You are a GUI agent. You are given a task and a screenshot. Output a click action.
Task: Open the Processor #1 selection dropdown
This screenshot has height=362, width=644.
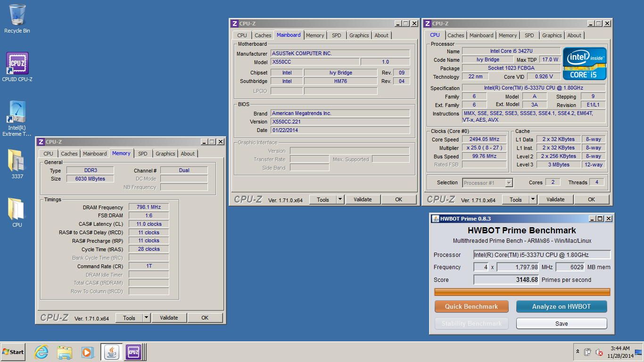[487, 183]
